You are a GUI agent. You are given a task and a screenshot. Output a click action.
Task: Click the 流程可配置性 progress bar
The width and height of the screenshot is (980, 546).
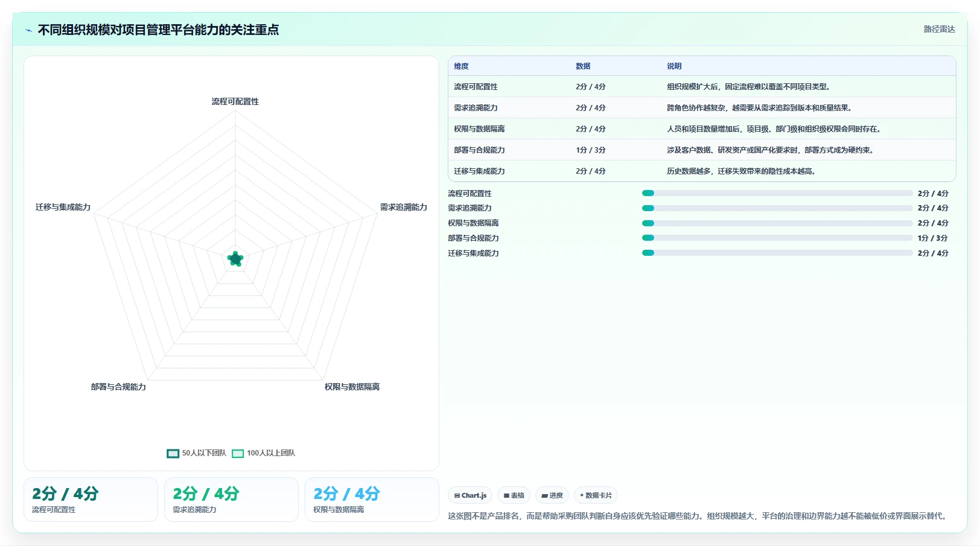(777, 193)
